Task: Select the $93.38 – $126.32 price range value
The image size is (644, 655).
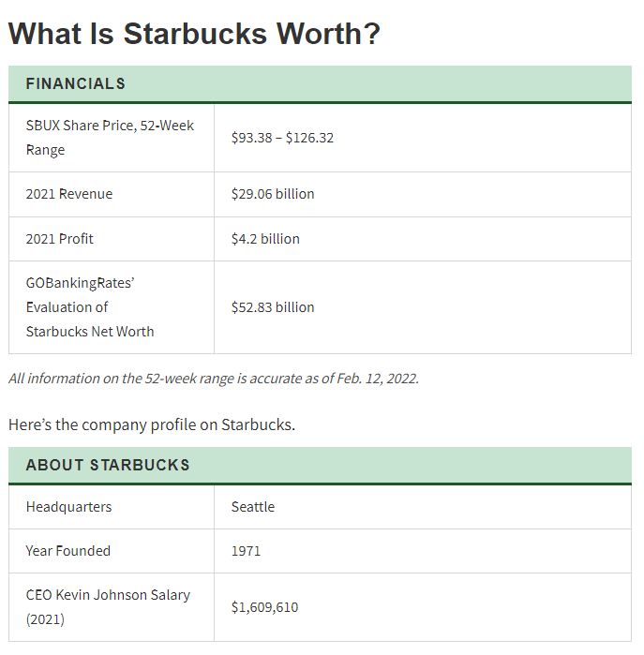Action: (282, 138)
